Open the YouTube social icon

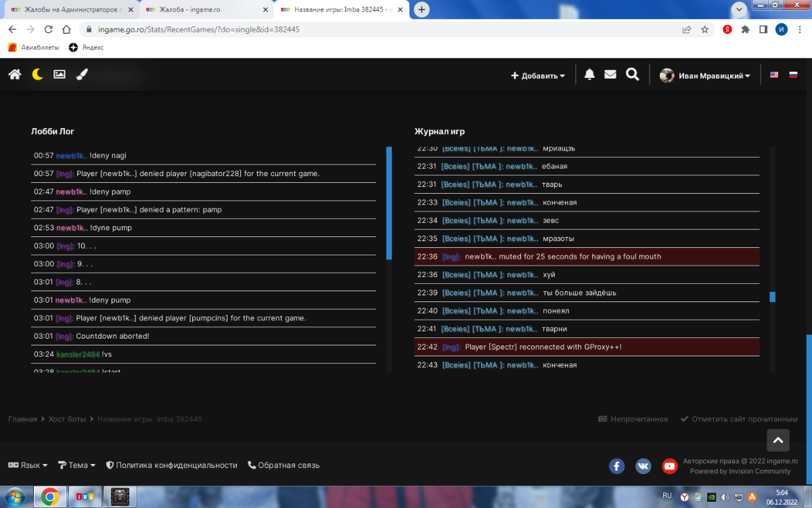669,466
